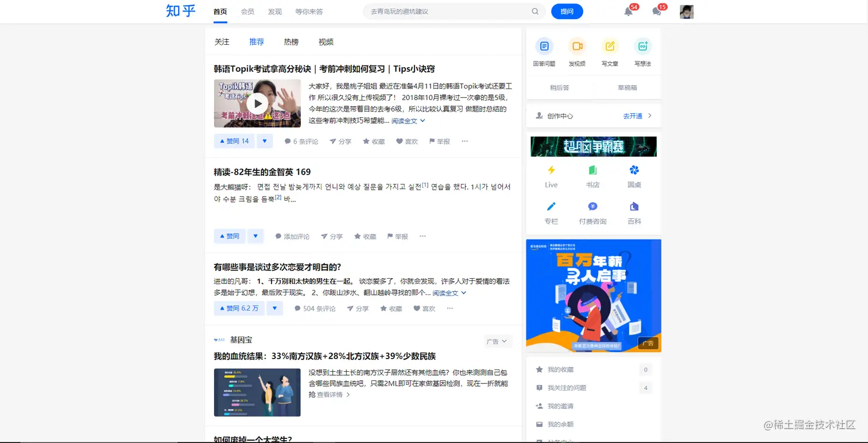This screenshot has width=868, height=443.
Task: Click the 写文章 icon to create an article
Action: [609, 46]
